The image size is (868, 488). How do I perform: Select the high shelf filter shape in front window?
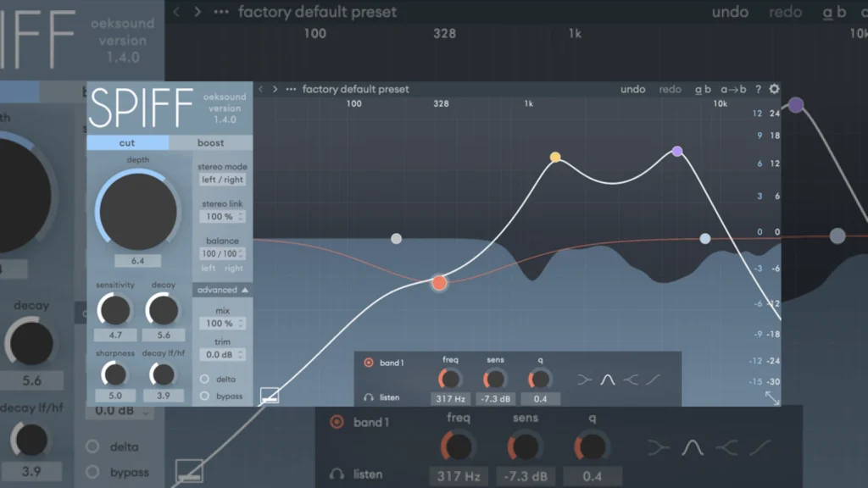pos(630,380)
